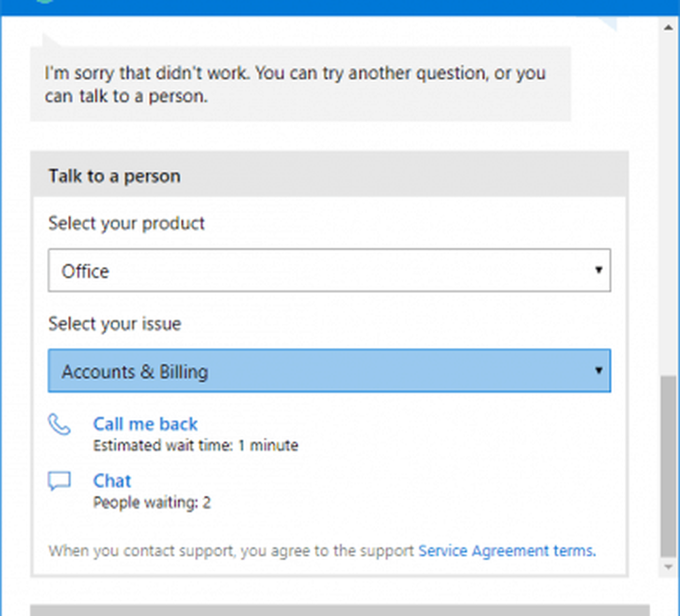Screen dimensions: 680x616
Task: Click the chat bubble icon
Action: pyautogui.click(x=59, y=481)
